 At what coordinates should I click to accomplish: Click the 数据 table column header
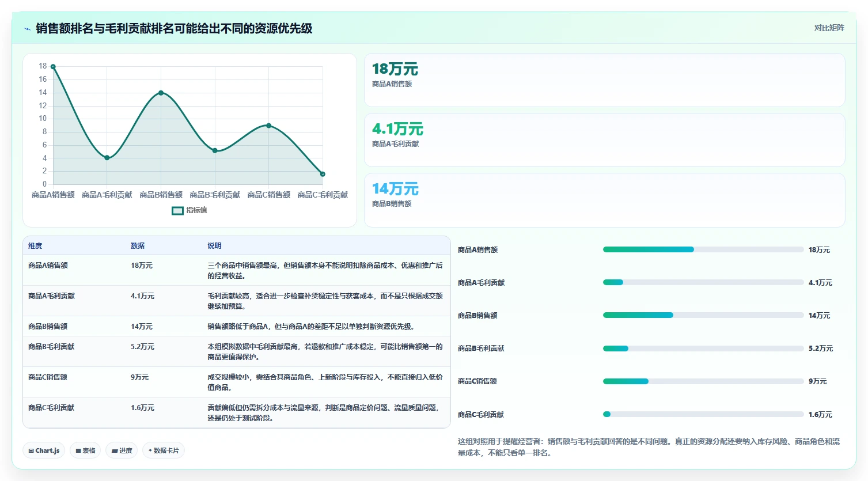138,245
